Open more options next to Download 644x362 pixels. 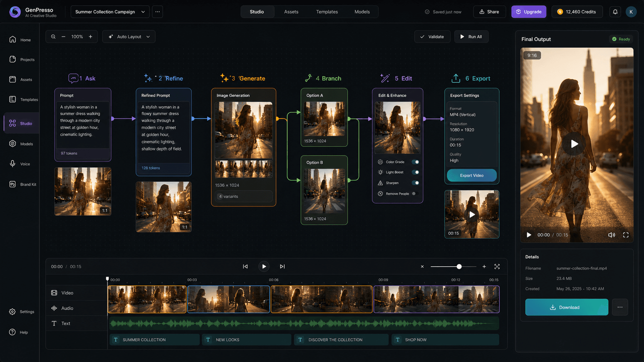click(620, 307)
